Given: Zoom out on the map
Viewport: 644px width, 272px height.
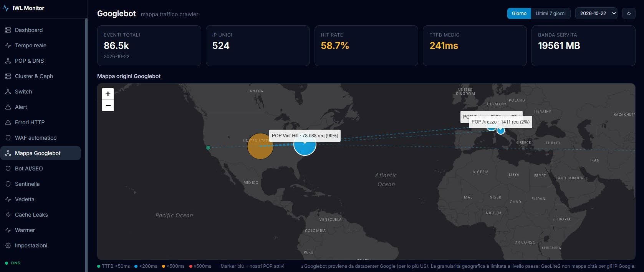Looking at the screenshot, I should (108, 105).
